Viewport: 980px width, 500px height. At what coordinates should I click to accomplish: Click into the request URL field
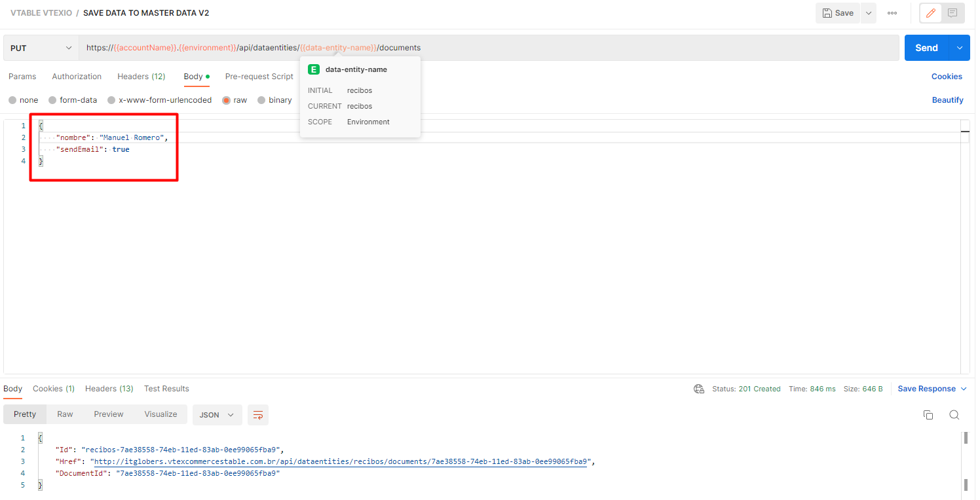point(489,48)
